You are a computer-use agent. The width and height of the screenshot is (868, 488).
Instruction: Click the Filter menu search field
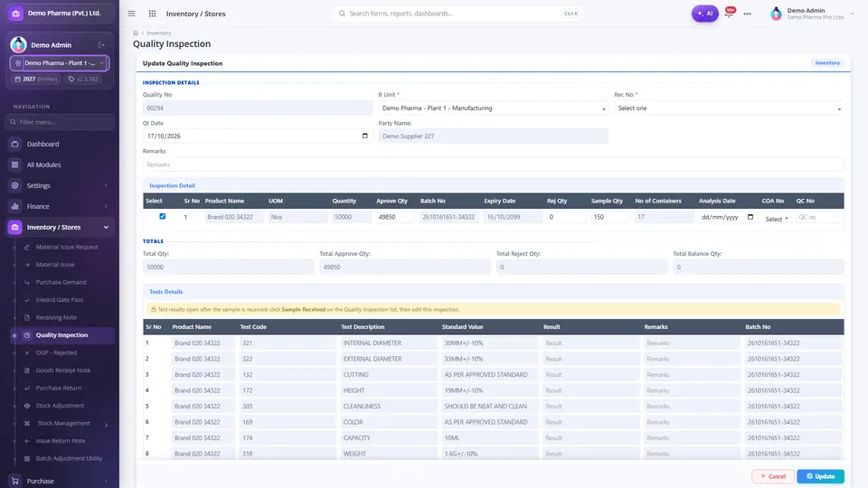[x=60, y=122]
